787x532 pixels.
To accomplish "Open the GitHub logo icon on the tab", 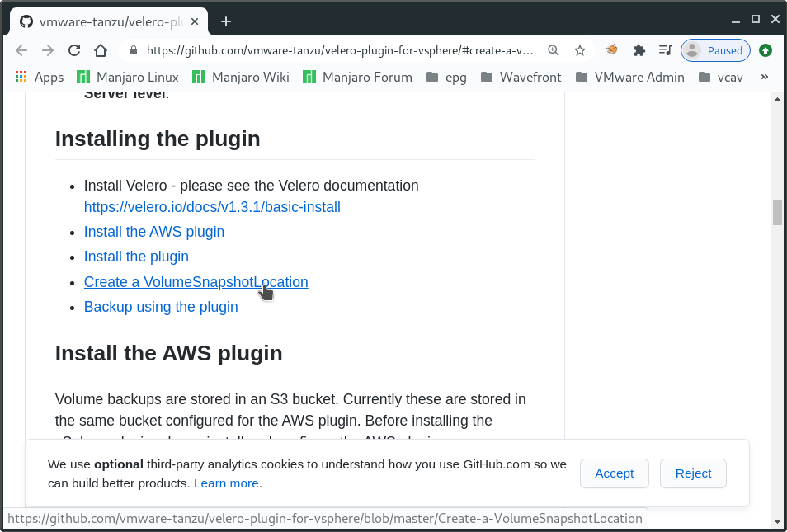I will tap(26, 21).
